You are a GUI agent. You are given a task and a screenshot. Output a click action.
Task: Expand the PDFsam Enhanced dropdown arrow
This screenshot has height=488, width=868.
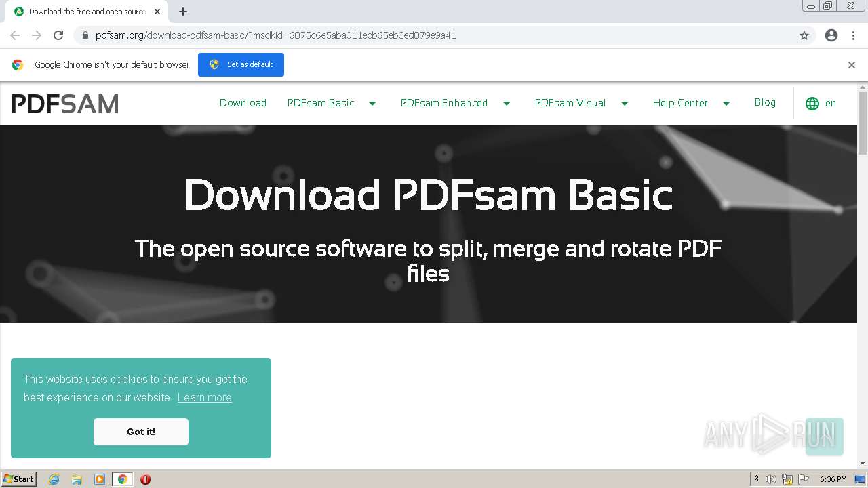[x=506, y=104]
